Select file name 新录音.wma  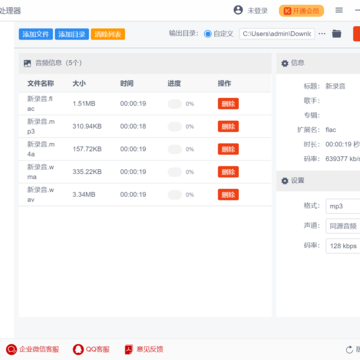point(40,172)
